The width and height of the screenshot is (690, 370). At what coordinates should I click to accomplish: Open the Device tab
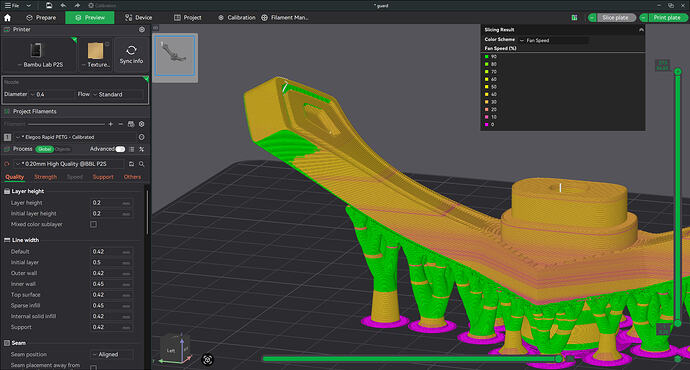139,18
